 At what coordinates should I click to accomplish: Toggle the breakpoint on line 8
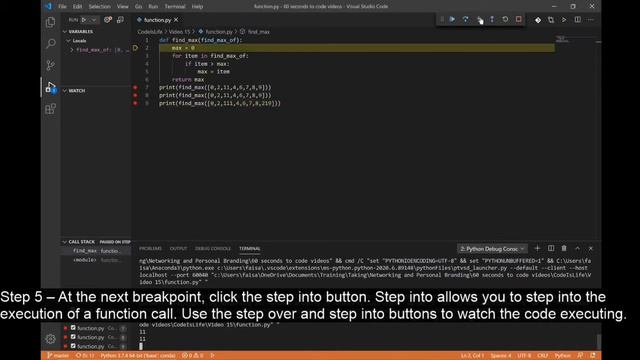(x=135, y=96)
